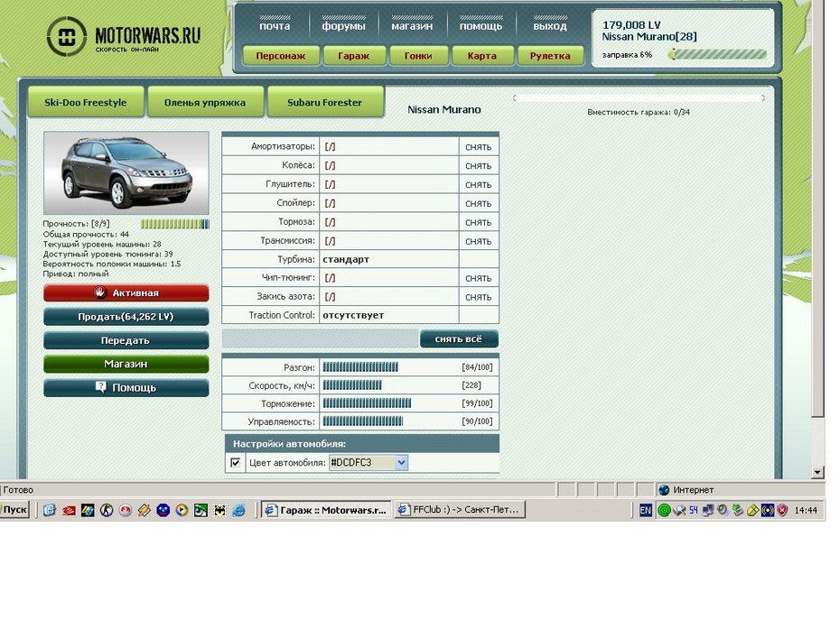Click the red Активная button
The height and width of the screenshot is (630, 840).
tap(126, 292)
